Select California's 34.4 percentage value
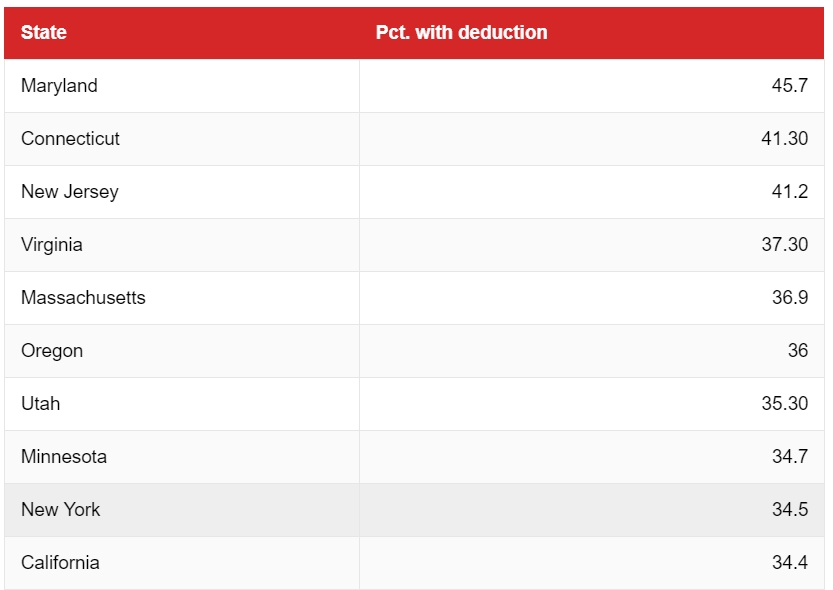Viewport: 833px width, 590px height. [x=789, y=563]
